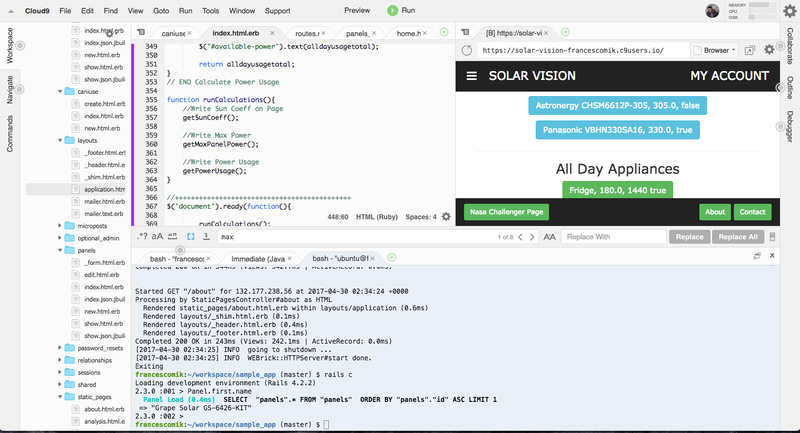The height and width of the screenshot is (433, 800).
Task: Toggle regular expression search option
Action: pyautogui.click(x=142, y=237)
